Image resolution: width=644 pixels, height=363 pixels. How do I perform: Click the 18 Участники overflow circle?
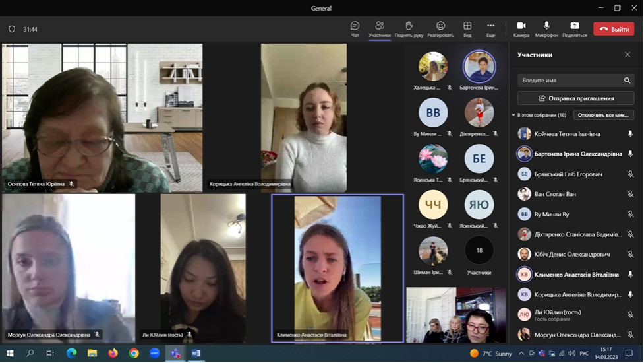click(x=479, y=250)
